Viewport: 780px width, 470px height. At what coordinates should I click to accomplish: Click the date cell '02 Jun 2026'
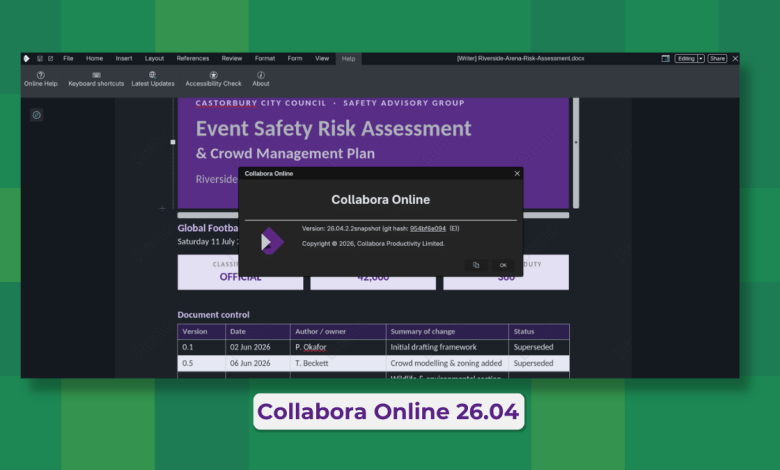[258, 347]
